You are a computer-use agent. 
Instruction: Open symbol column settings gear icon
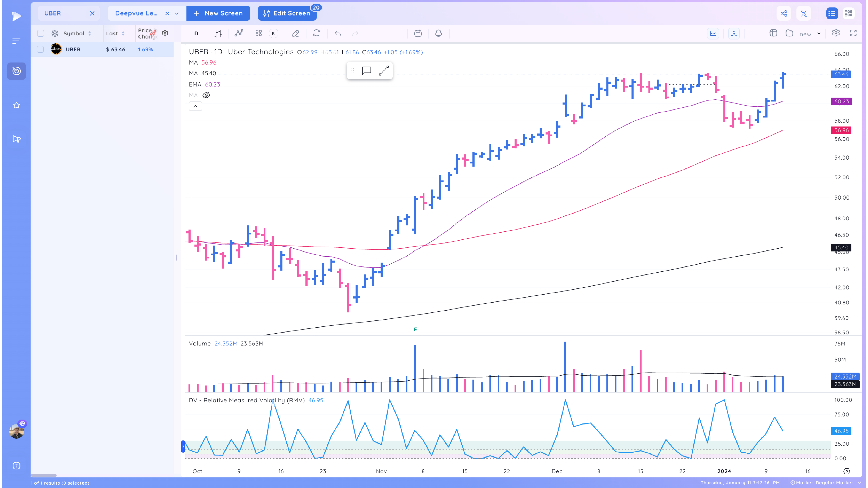point(55,33)
